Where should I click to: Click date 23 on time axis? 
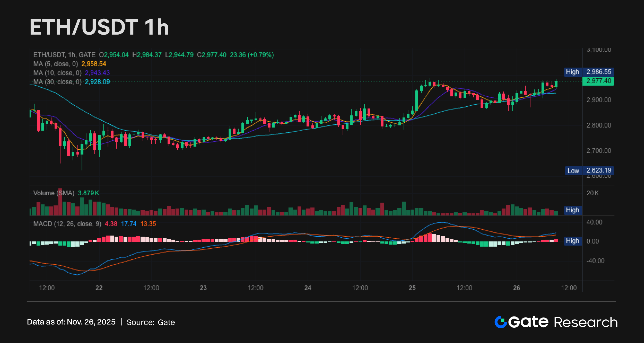click(203, 288)
